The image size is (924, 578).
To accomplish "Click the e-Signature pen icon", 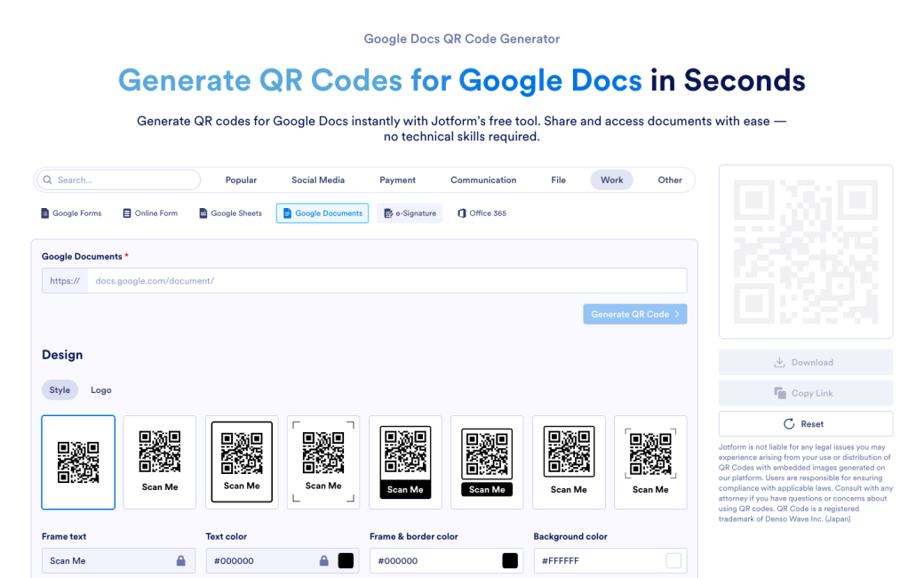I will (387, 213).
